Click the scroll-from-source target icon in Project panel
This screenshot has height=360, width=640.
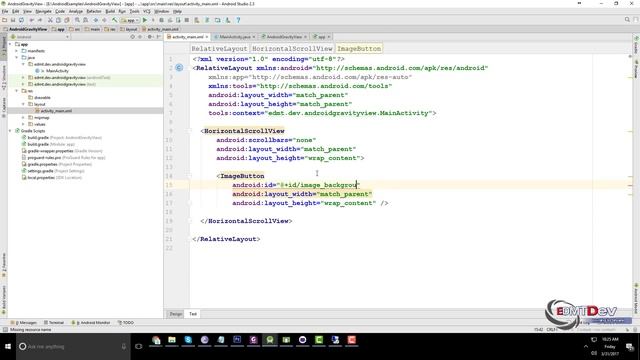pyautogui.click(x=132, y=37)
